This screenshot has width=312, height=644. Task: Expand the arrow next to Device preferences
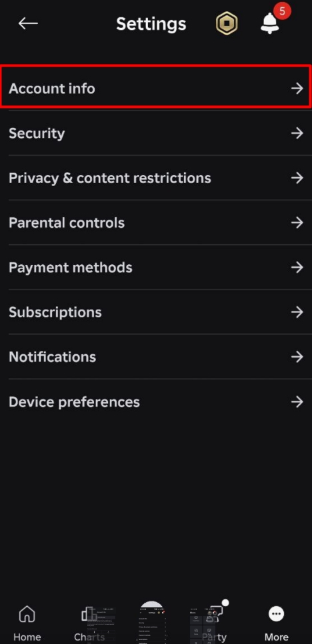(297, 402)
